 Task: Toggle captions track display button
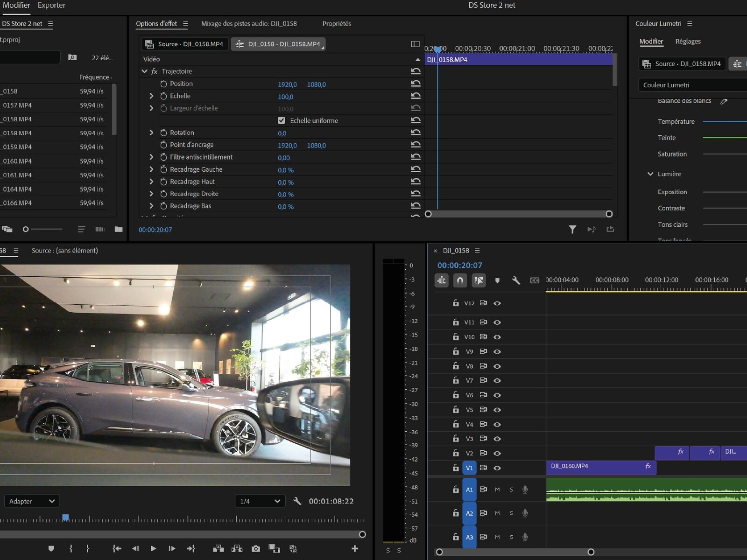coord(535,280)
